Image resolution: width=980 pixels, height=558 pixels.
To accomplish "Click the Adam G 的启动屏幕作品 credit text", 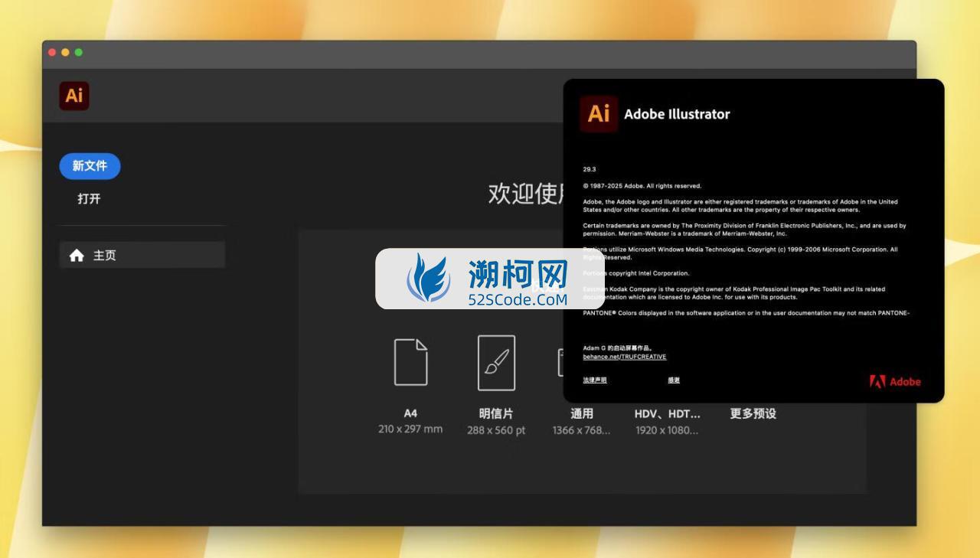I will tap(618, 348).
